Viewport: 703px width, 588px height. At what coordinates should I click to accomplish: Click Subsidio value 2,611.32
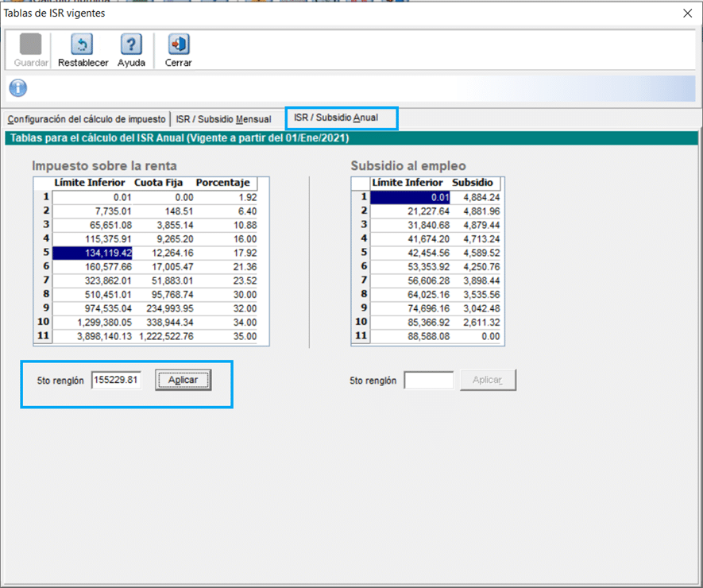(x=475, y=323)
